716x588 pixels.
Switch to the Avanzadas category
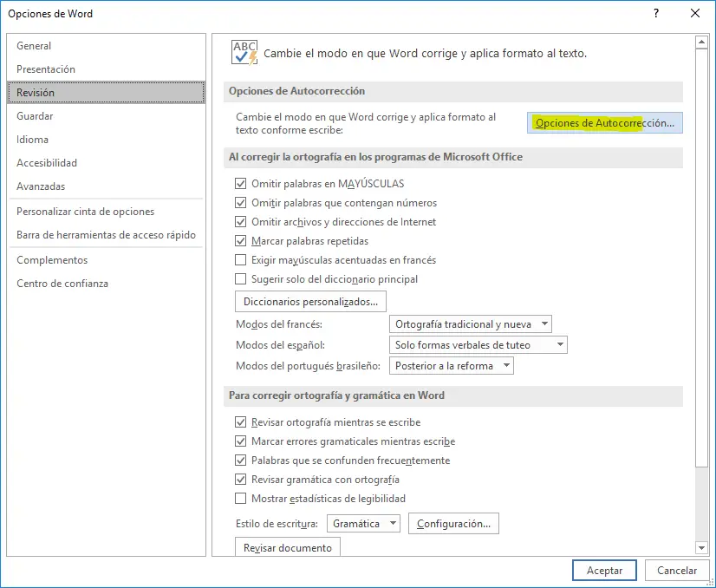point(106,186)
